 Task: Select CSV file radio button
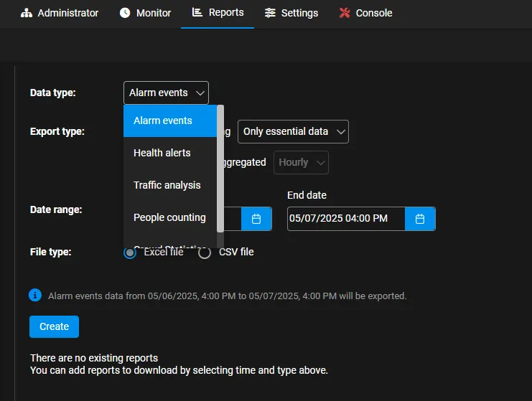pyautogui.click(x=205, y=253)
